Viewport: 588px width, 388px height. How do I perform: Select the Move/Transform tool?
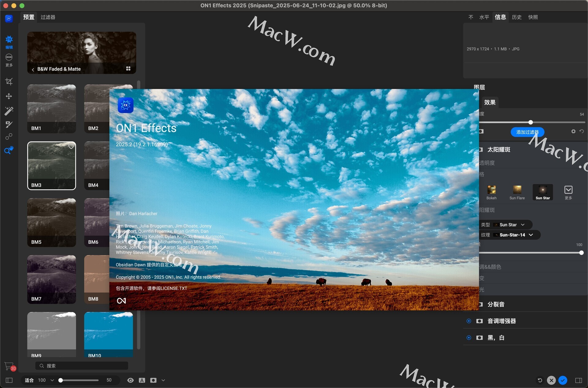9,96
